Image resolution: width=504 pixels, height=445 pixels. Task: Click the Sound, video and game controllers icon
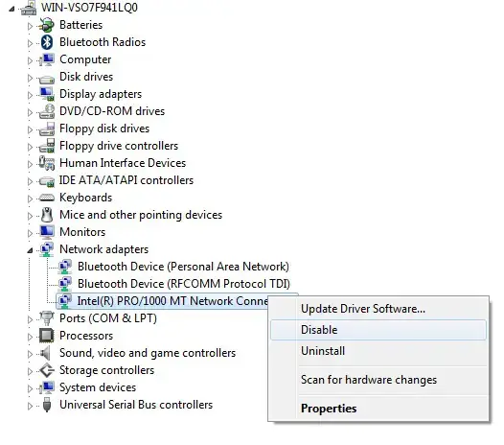click(46, 353)
